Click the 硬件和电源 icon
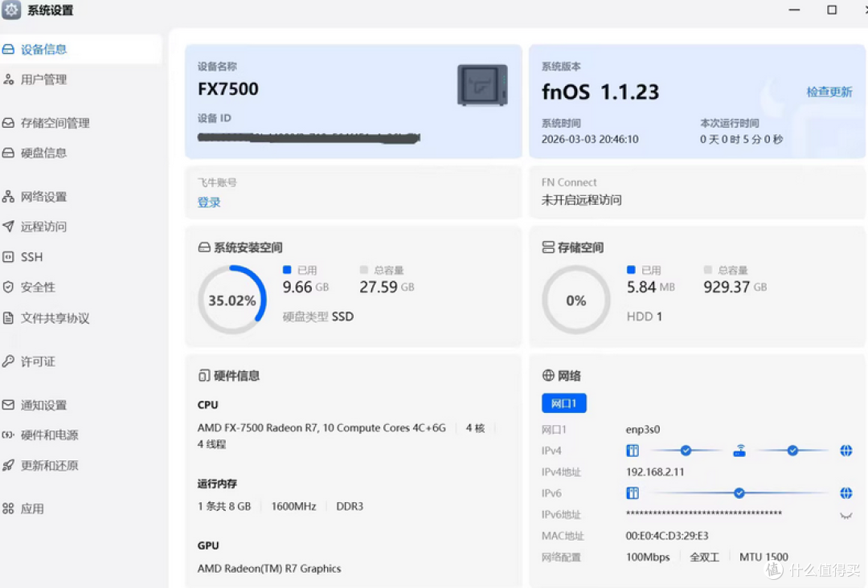Screen dimensions: 868x588 8,435
